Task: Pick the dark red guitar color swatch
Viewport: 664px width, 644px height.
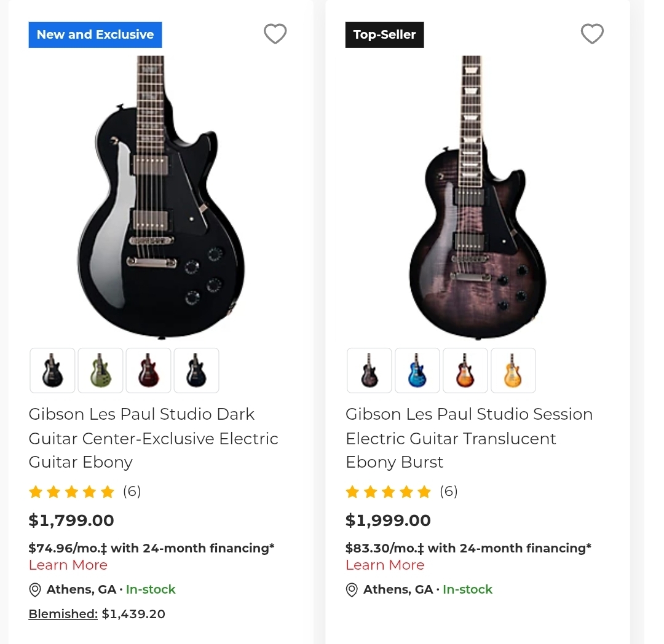Action: point(148,371)
